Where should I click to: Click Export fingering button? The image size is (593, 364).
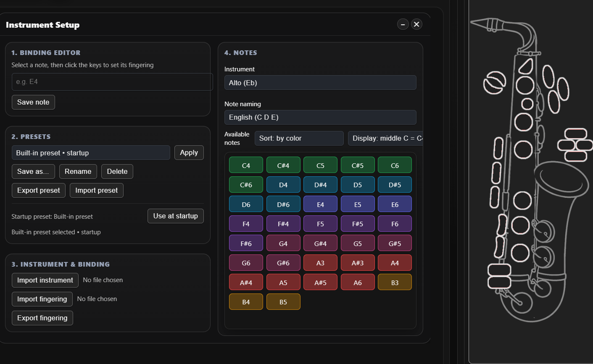click(x=42, y=318)
